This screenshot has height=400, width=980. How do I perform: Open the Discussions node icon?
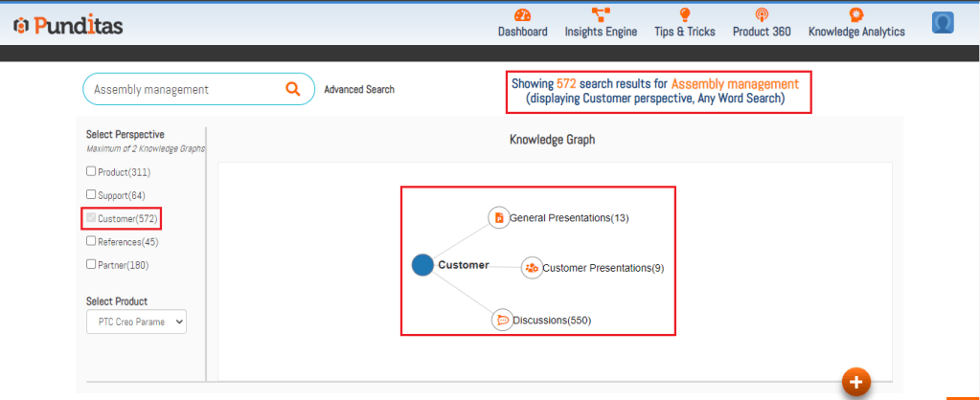[x=502, y=320]
